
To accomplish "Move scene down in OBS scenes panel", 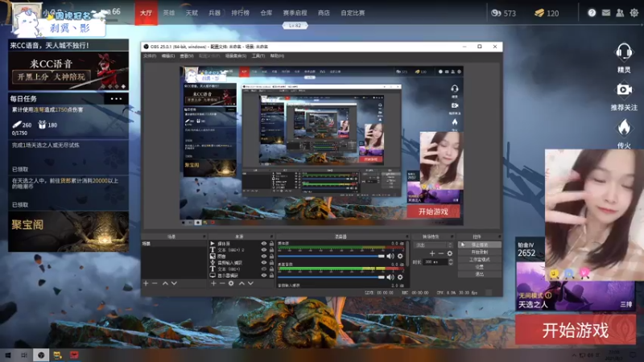I will point(174,283).
